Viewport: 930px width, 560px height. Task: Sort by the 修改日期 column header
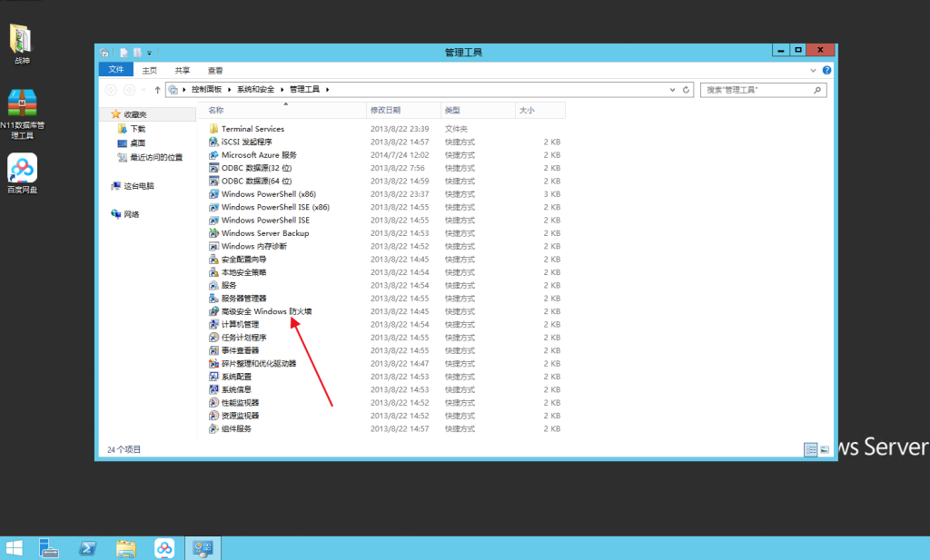point(403,110)
